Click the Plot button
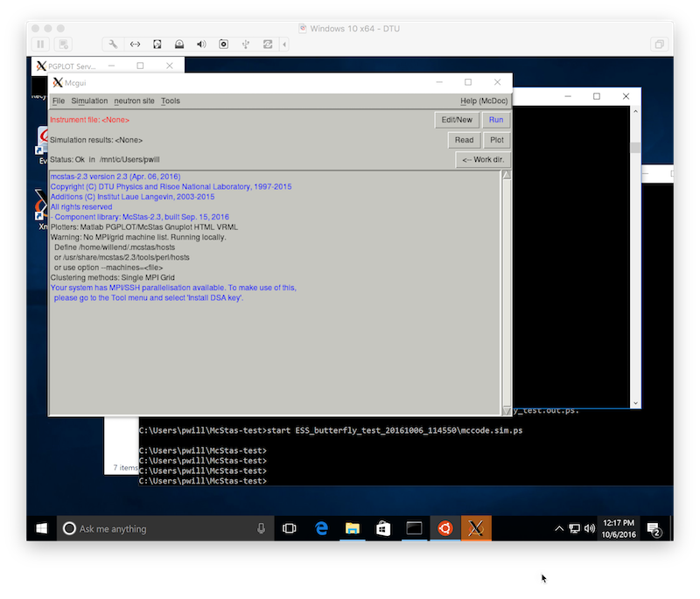Screen dimensions: 700x599 pyautogui.click(x=496, y=140)
